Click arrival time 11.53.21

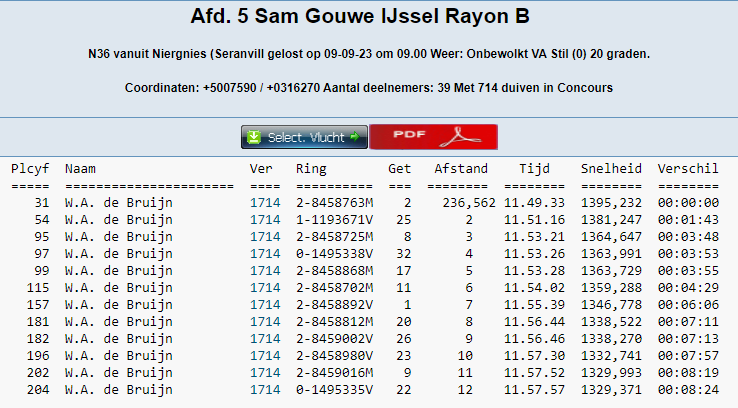[x=534, y=237]
